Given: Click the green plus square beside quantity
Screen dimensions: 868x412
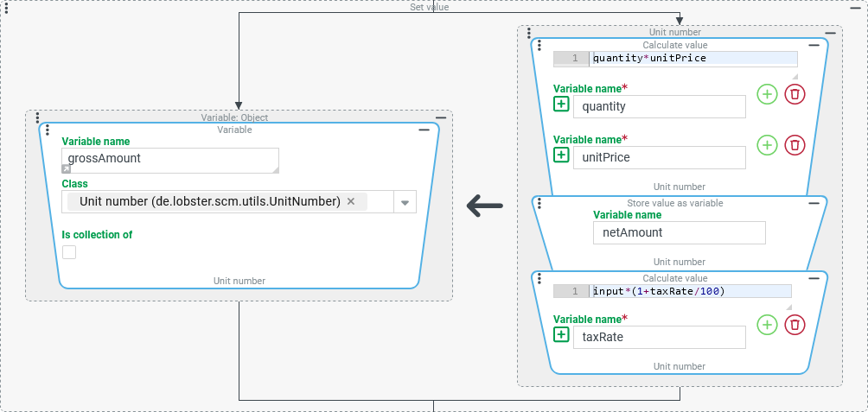Looking at the screenshot, I should pyautogui.click(x=561, y=105).
